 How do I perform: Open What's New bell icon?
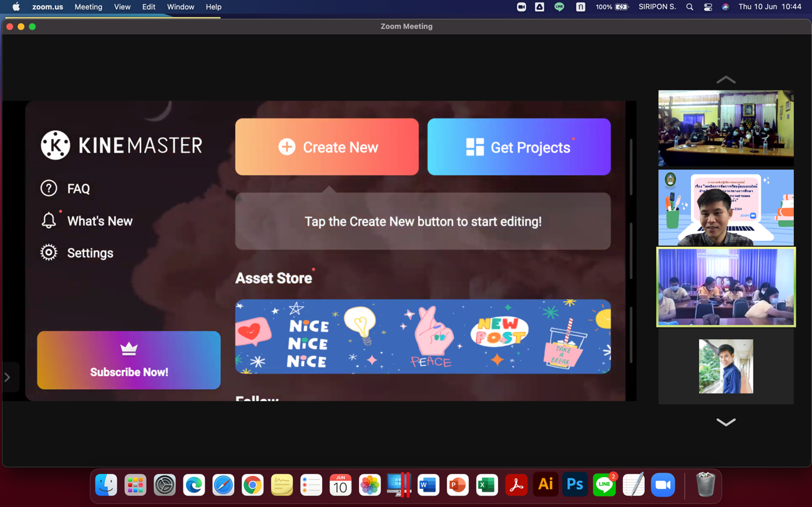click(49, 220)
